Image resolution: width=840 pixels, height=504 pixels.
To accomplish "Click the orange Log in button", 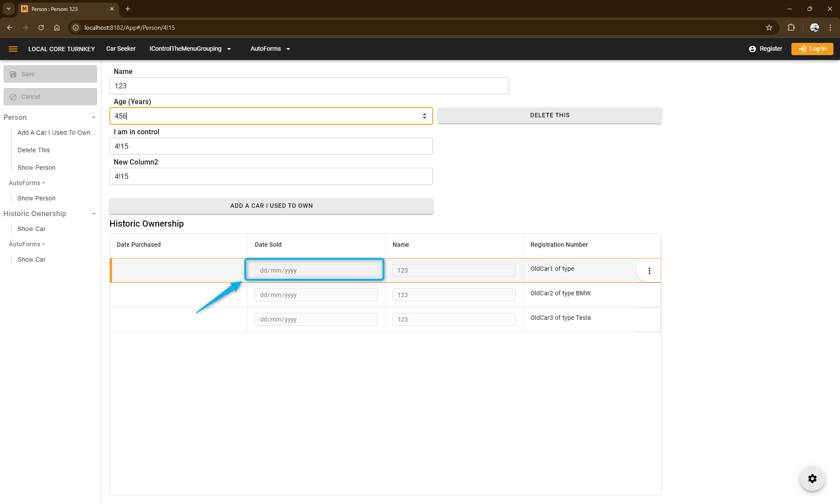I will click(x=812, y=49).
